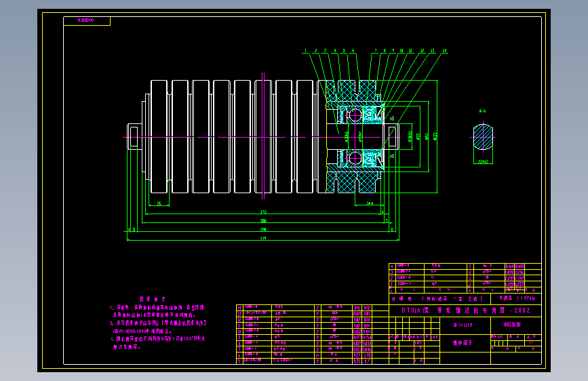The width and height of the screenshot is (588, 381).
Task: Click the A-A cross-section view
Action: 483,137
